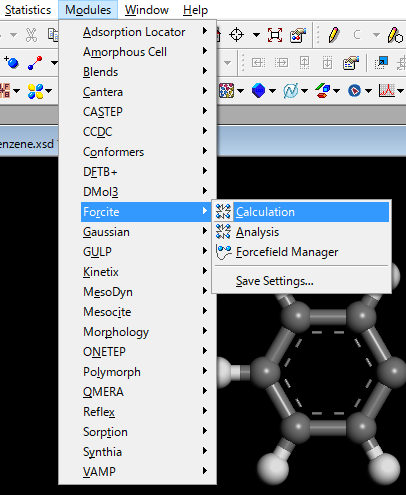The width and height of the screenshot is (406, 495).
Task: Select the Sketch Atom pencil tool
Action: 334,35
